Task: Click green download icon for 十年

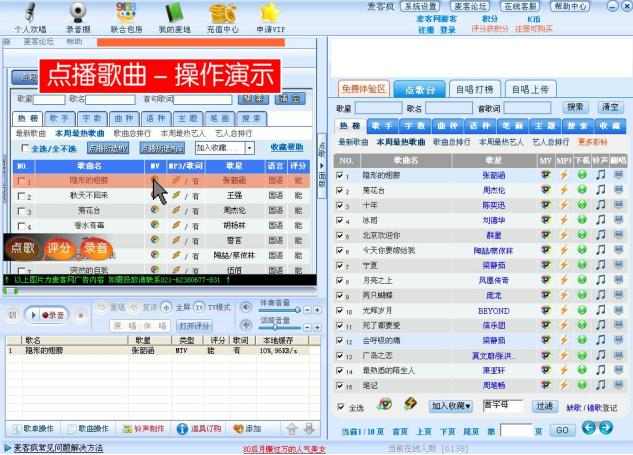Action: [x=582, y=205]
